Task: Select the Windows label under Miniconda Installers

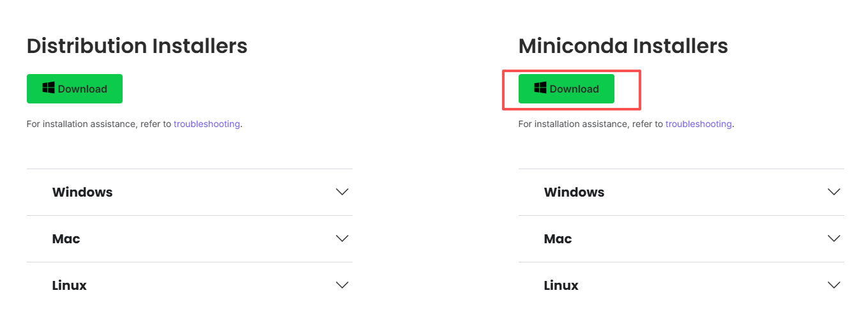Action: (574, 192)
